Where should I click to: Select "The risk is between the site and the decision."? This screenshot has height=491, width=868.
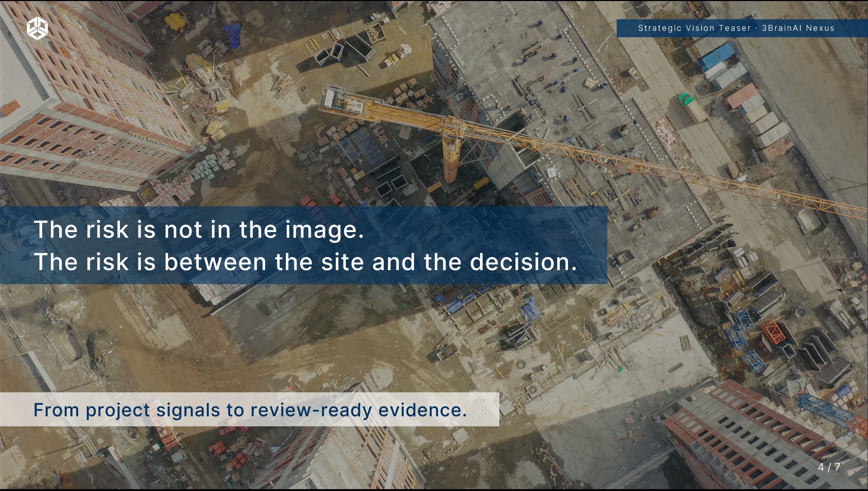(306, 262)
